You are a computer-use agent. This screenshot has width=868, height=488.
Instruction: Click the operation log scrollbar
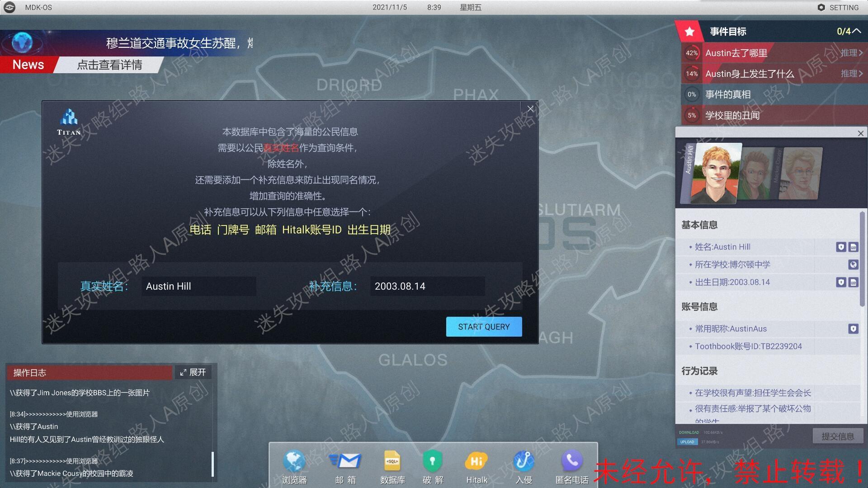click(212, 463)
